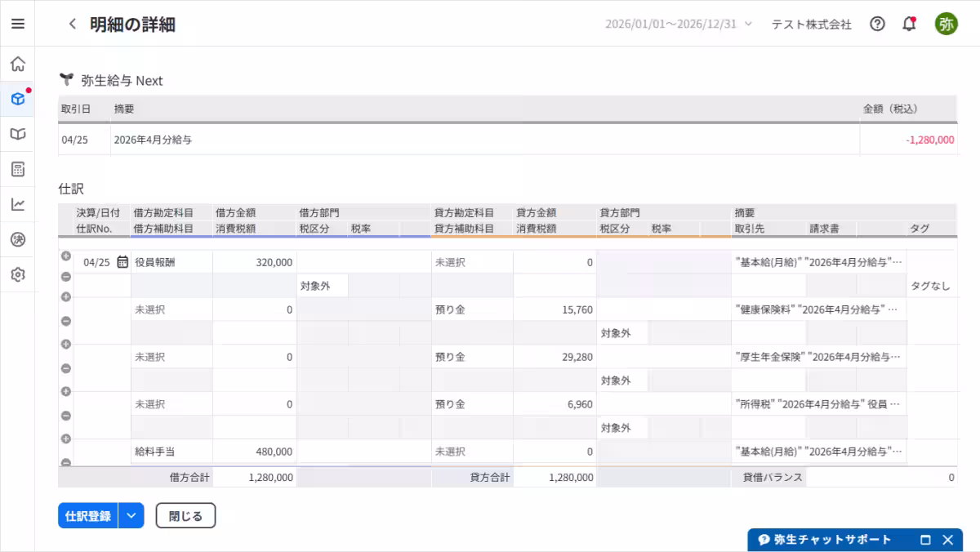Expand the arrow next to 仕訳登録

(x=131, y=516)
